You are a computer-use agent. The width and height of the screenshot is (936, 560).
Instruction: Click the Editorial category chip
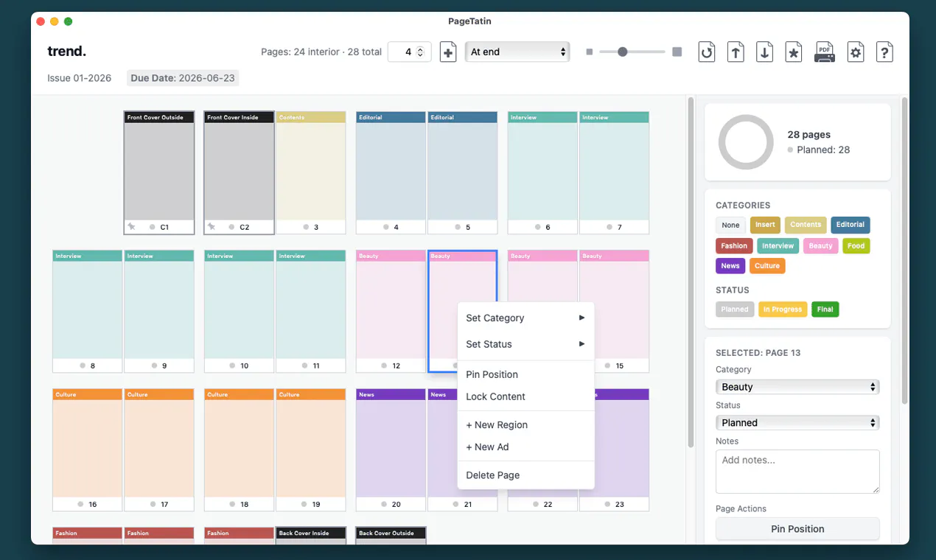tap(851, 225)
